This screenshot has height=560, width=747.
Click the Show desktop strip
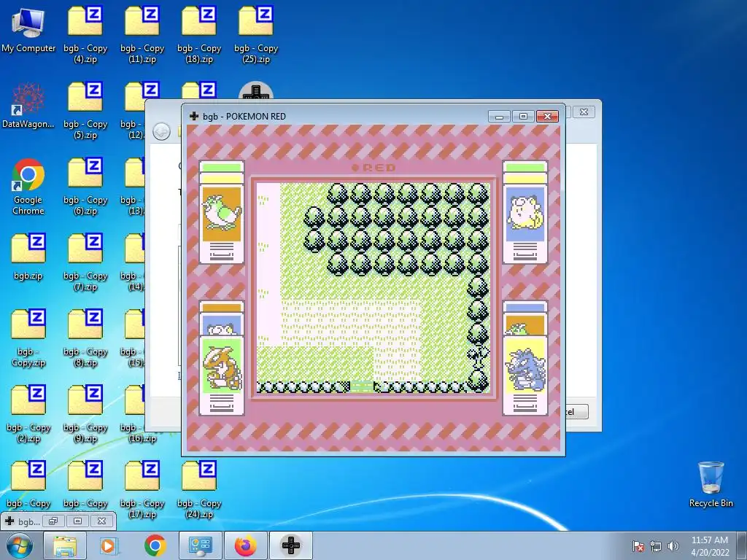coord(742,545)
